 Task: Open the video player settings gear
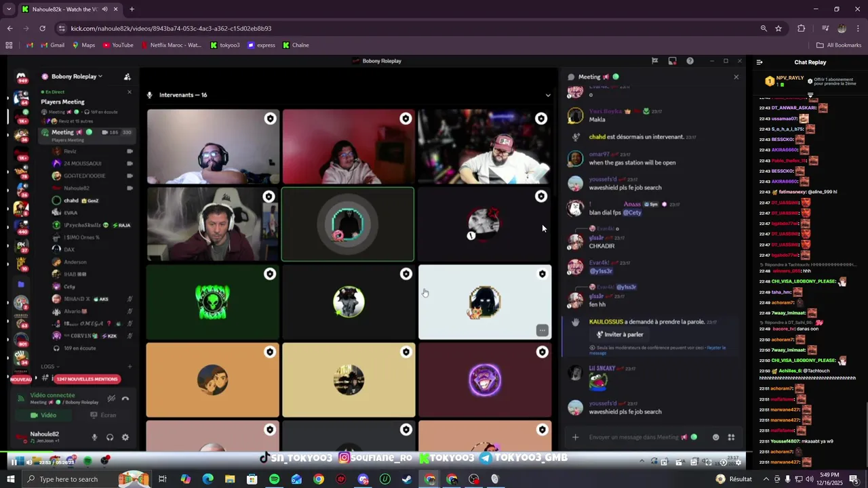tap(738, 462)
